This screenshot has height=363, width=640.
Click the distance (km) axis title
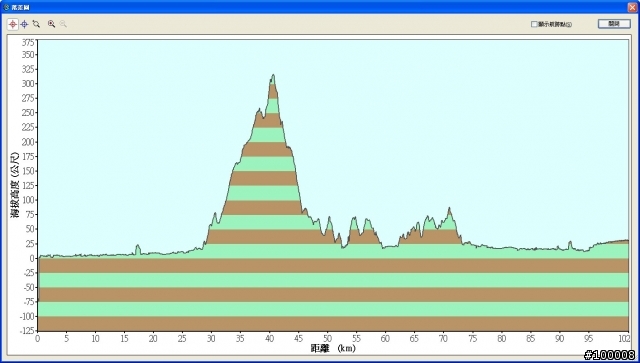[x=333, y=348]
